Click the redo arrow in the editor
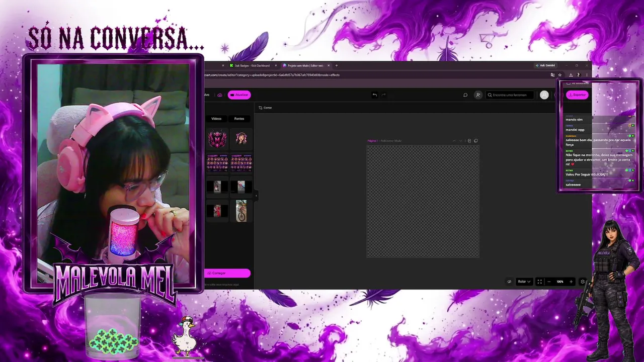This screenshot has width=644, height=362. 383,95
